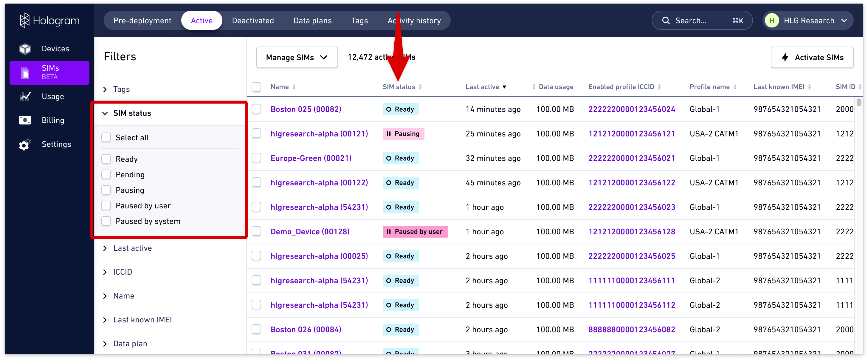Tick checkbox for Boston 025 (00082) row
Viewport: 868px width, 360px height.
[256, 109]
